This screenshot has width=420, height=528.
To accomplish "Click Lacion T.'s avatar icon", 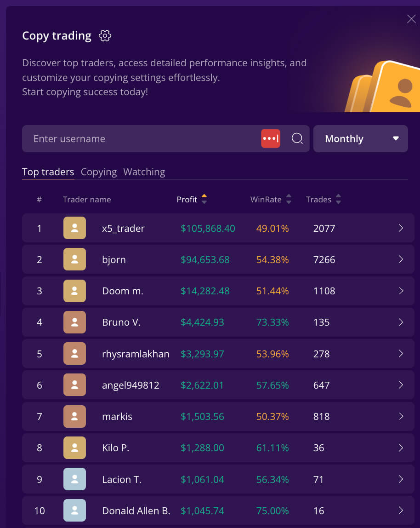I will 74,479.
